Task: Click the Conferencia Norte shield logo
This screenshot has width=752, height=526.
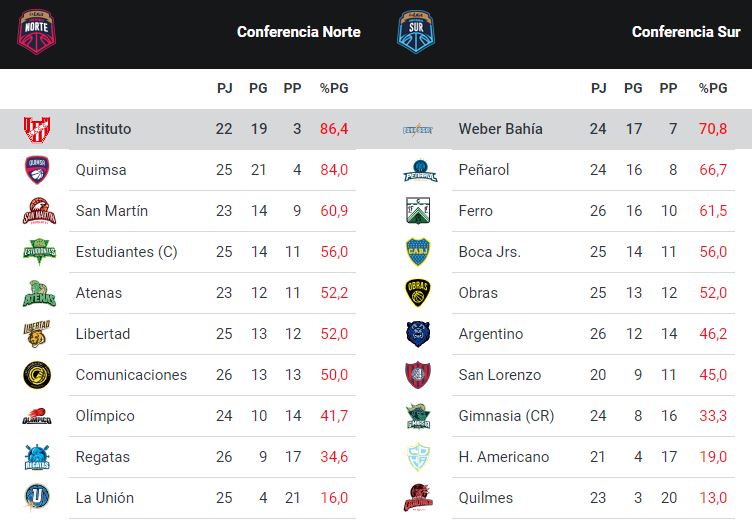Action: [x=36, y=32]
